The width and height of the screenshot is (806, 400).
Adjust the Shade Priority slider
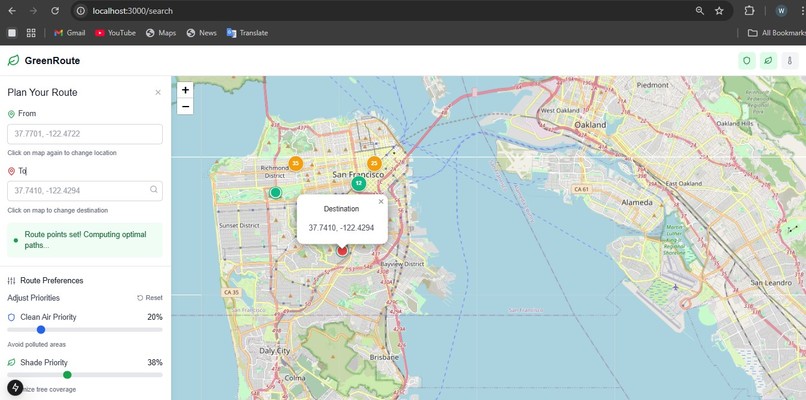click(85, 375)
